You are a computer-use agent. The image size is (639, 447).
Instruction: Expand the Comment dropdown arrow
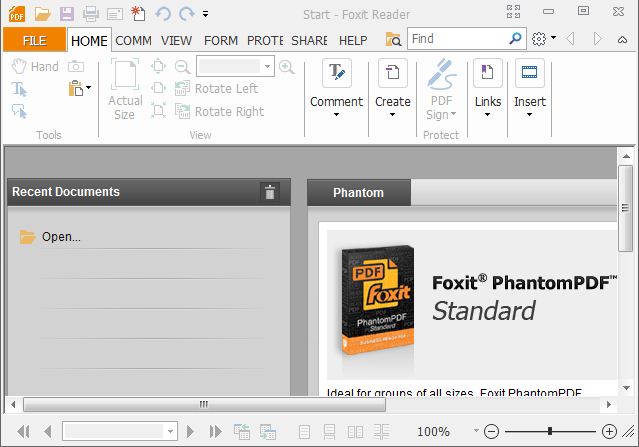point(336,115)
